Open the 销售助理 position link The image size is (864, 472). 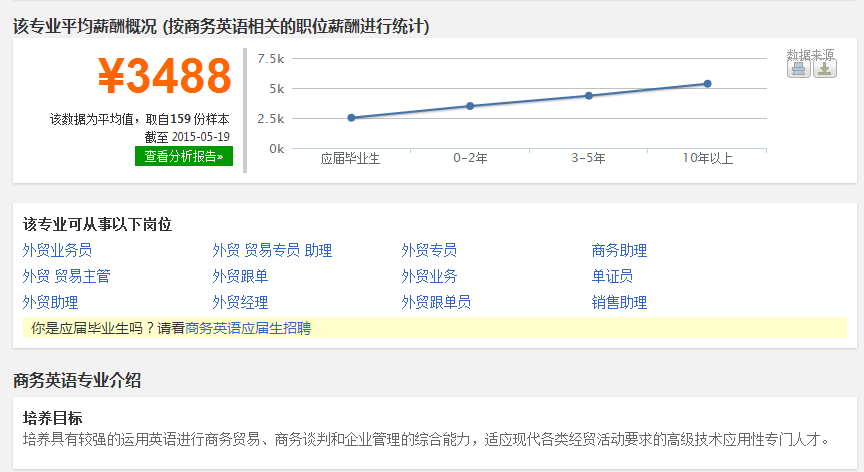pyautogui.click(x=619, y=303)
